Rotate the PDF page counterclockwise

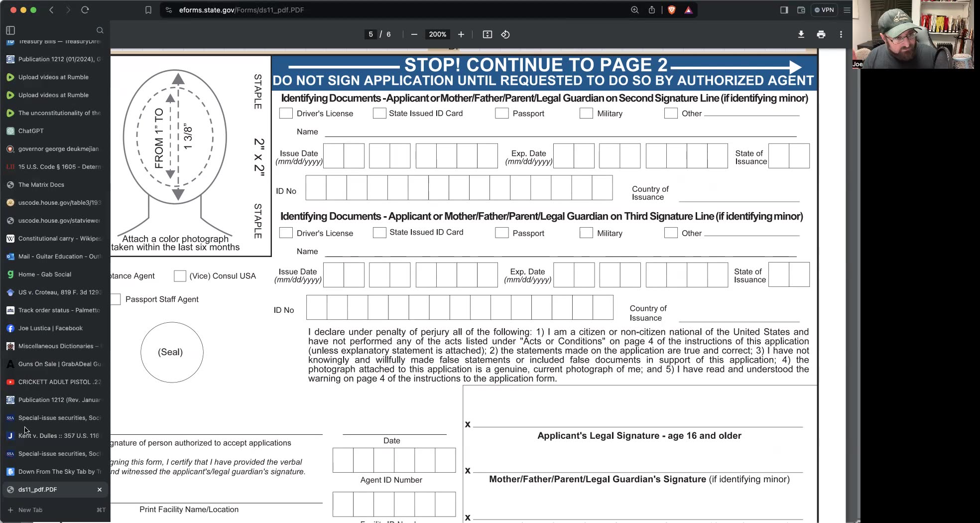click(x=505, y=34)
